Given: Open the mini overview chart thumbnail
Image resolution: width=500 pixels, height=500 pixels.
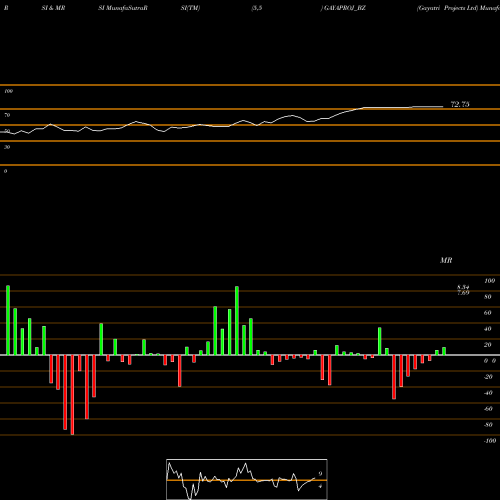Looking at the screenshot, I should coord(247,479).
